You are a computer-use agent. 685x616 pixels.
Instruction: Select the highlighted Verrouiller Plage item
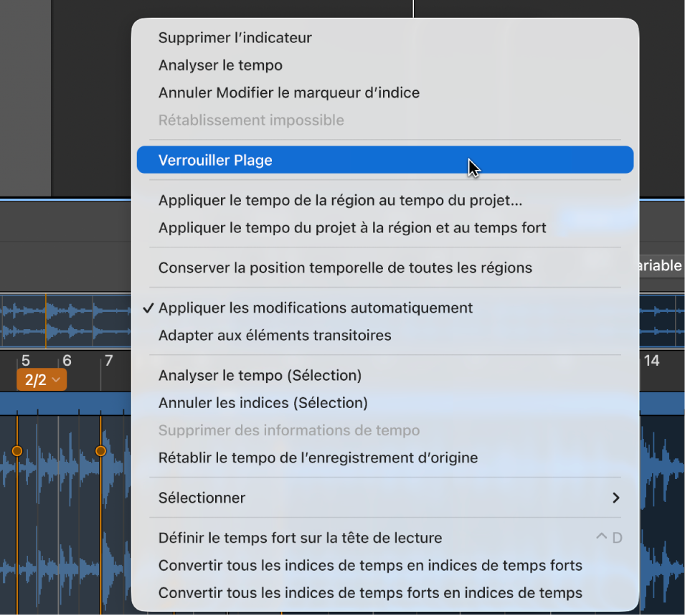tap(385, 160)
